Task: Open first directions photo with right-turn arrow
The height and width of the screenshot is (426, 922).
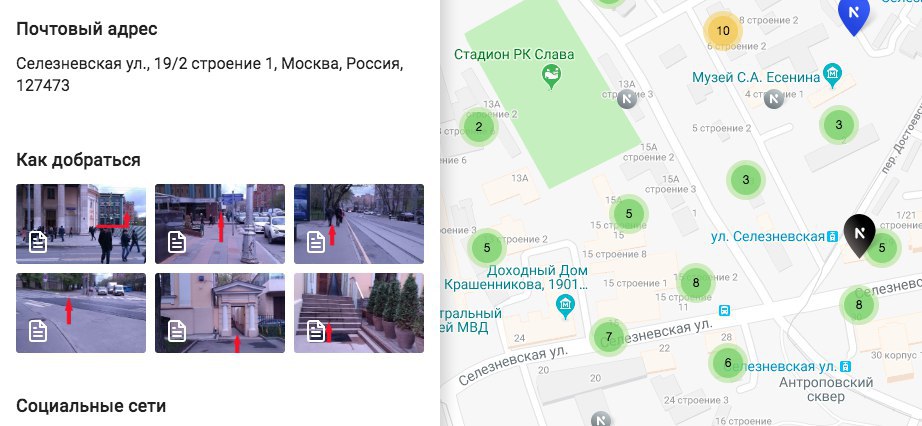Action: coord(81,224)
